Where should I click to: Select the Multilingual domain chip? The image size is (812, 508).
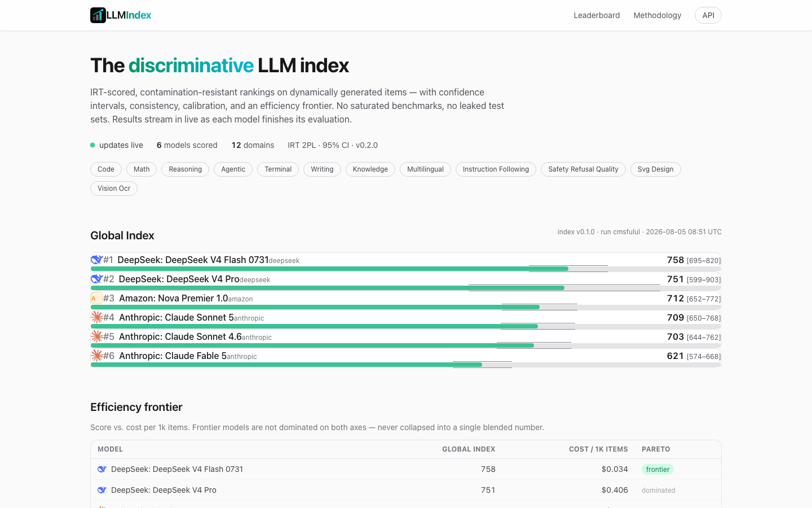[425, 169]
